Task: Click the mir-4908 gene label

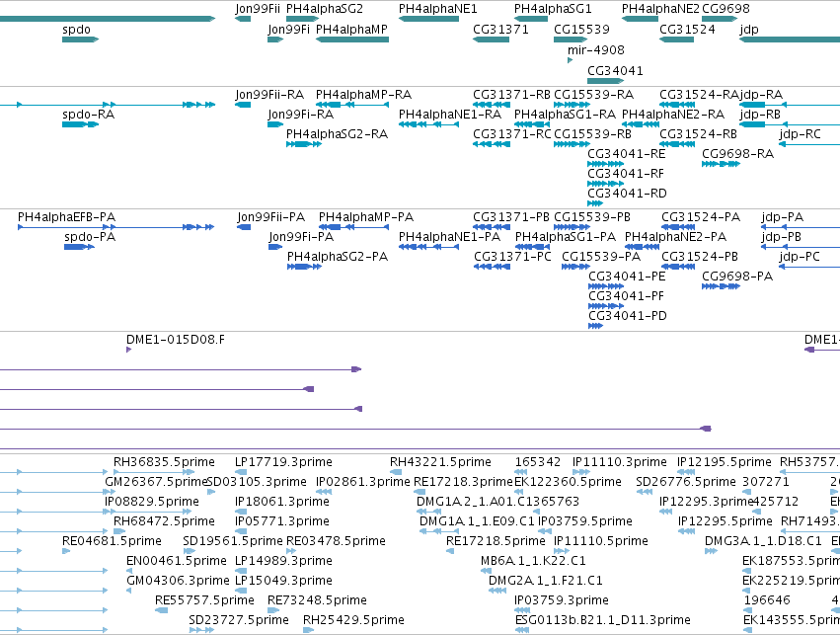Action: coord(596,50)
